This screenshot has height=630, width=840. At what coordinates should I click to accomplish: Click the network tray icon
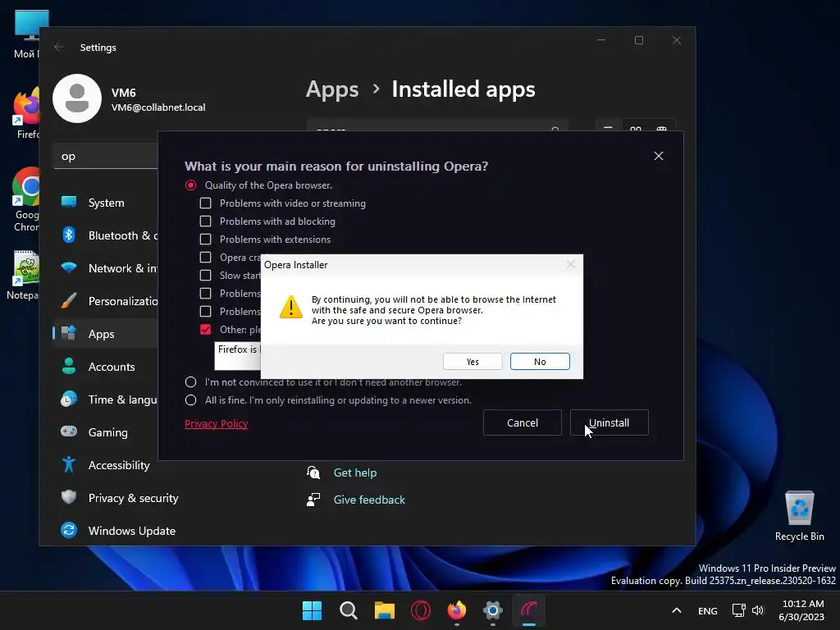tap(739, 610)
